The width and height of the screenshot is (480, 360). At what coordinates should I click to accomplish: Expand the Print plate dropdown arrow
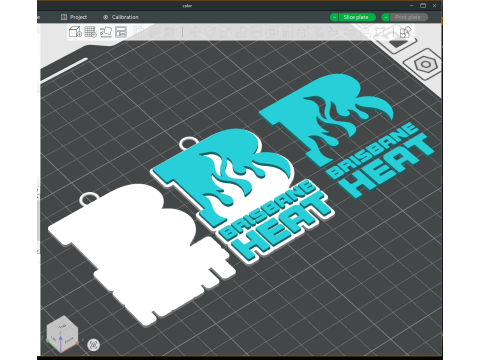pyautogui.click(x=386, y=17)
